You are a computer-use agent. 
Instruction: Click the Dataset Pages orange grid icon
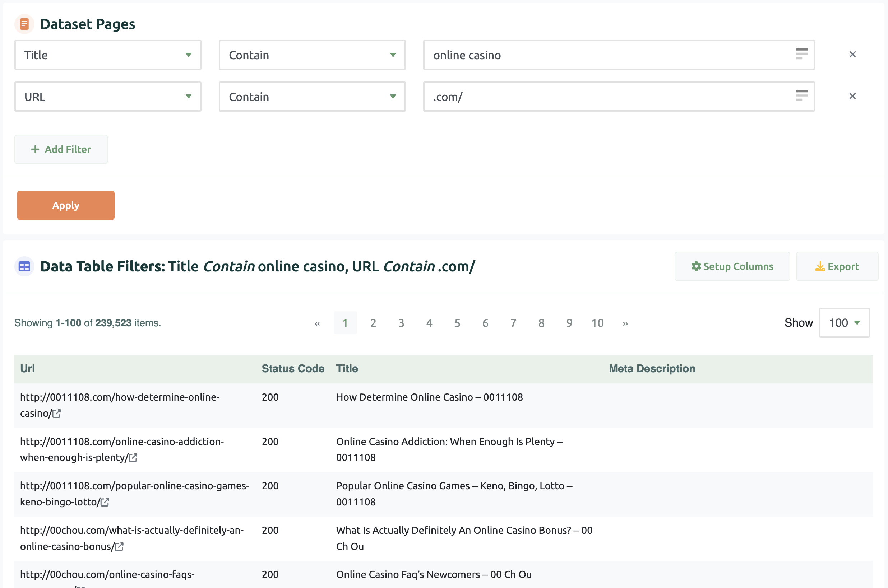(24, 23)
